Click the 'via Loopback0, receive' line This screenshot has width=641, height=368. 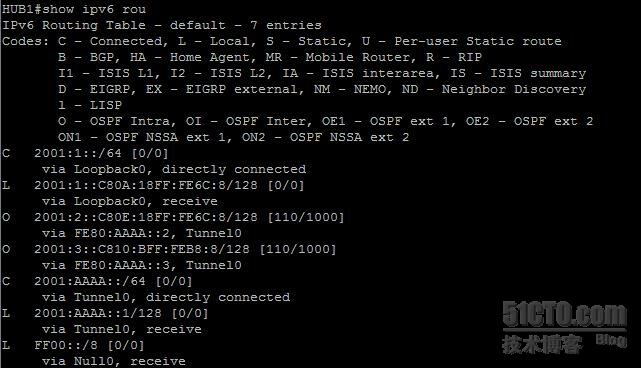click(x=130, y=201)
